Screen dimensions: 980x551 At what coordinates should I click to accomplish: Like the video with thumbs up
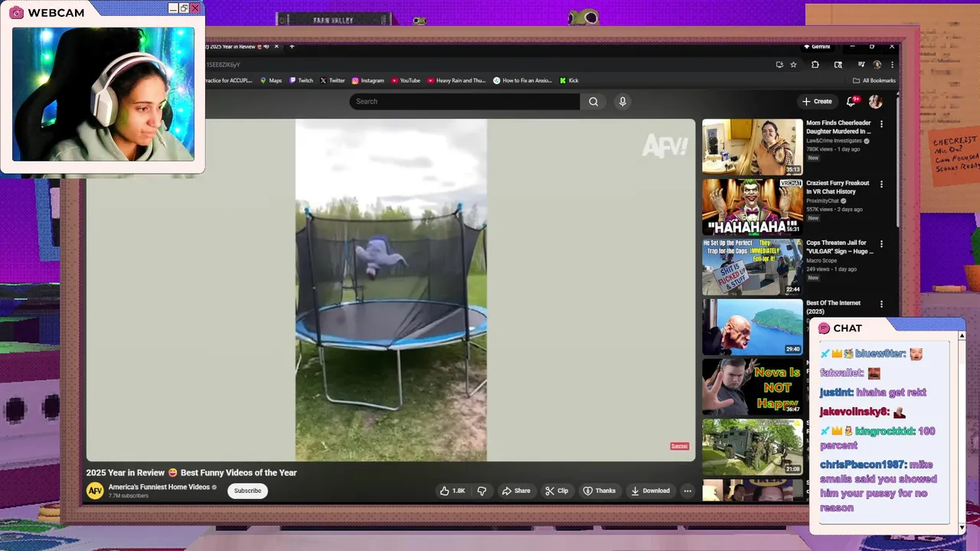(453, 491)
